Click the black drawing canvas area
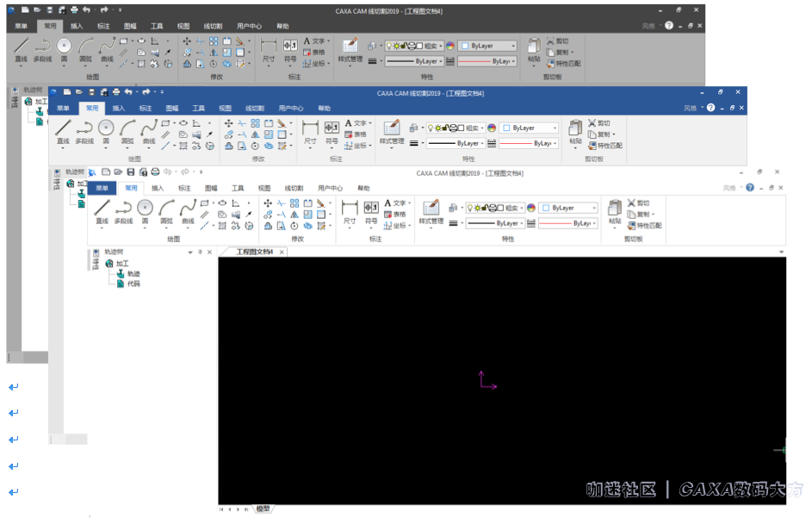Viewport: 812px width, 518px height. point(502,380)
